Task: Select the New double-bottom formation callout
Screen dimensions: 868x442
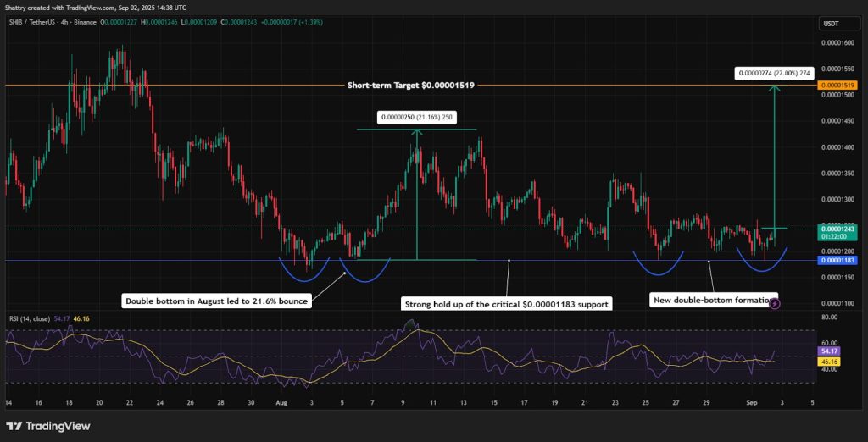Action: click(x=714, y=300)
